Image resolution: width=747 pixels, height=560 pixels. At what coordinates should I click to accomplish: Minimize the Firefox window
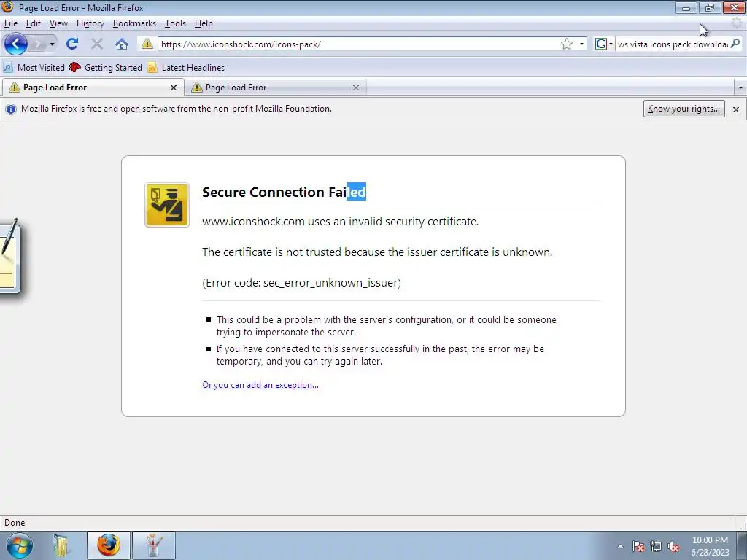coord(686,7)
